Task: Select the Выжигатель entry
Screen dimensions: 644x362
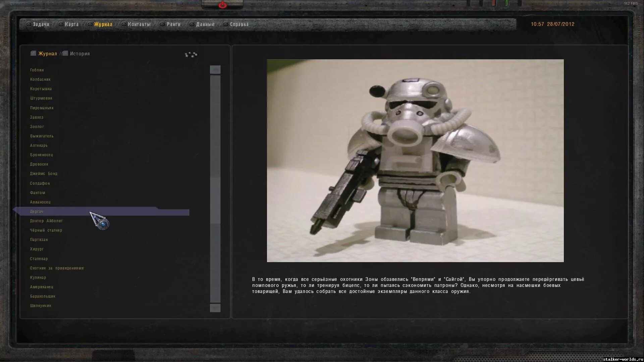Action: point(42,136)
